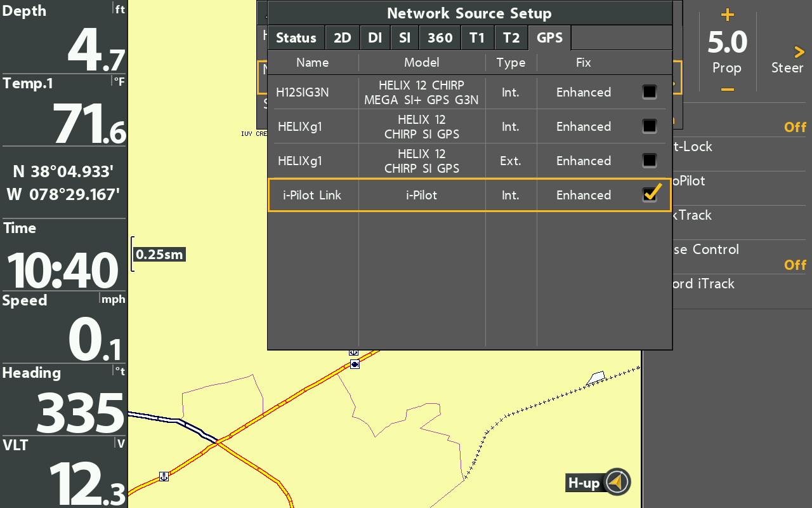Click the W 078°29.167' longitude readout
Viewport: 812px width, 508px height.
[63, 194]
